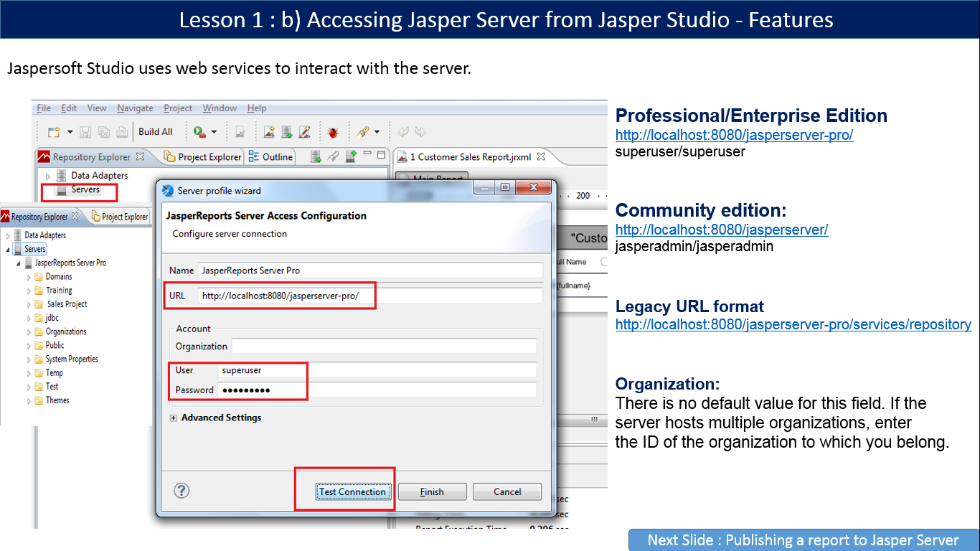Image resolution: width=980 pixels, height=551 pixels.
Task: Launch the Run Report toolbar icon
Action: point(199,132)
